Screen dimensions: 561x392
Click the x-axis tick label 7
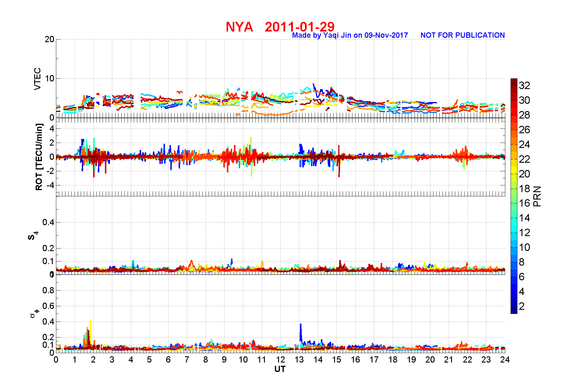[187, 360]
